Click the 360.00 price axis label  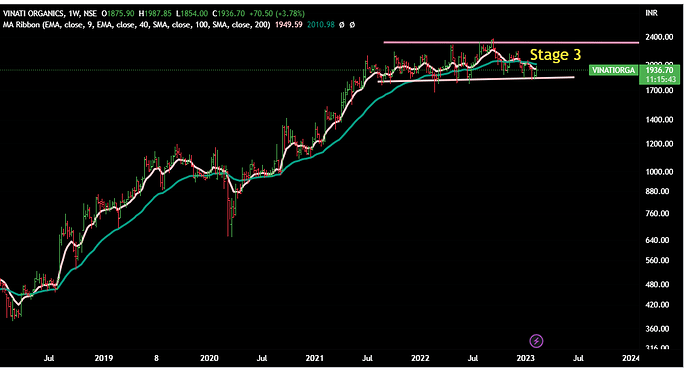(x=657, y=329)
